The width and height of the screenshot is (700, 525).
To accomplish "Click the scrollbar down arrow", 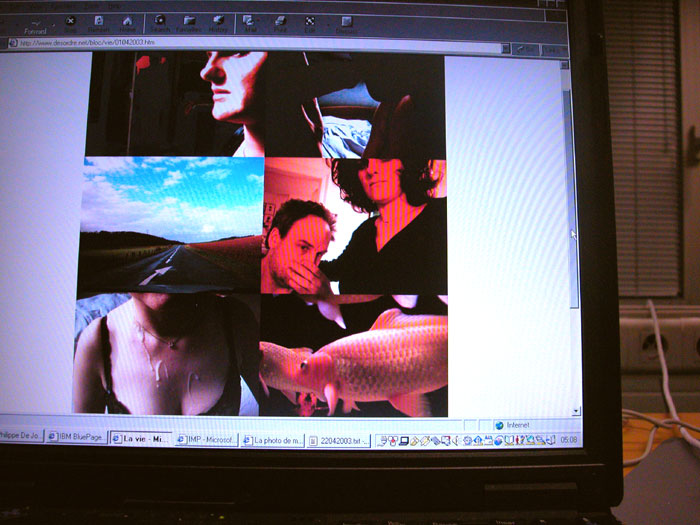I will pyautogui.click(x=575, y=411).
